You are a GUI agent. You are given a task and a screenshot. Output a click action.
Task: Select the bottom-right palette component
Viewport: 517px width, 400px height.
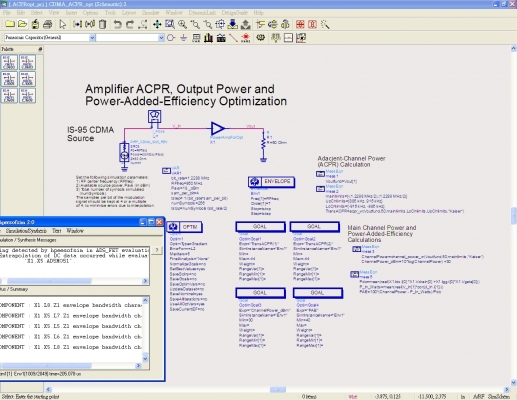[x=27, y=96]
